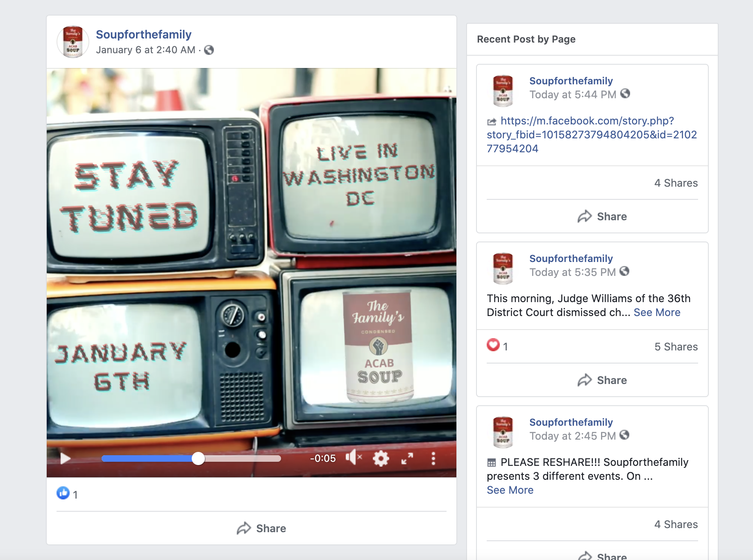Unmute the video using the speaker icon
Image resolution: width=753 pixels, height=560 pixels.
coord(353,458)
